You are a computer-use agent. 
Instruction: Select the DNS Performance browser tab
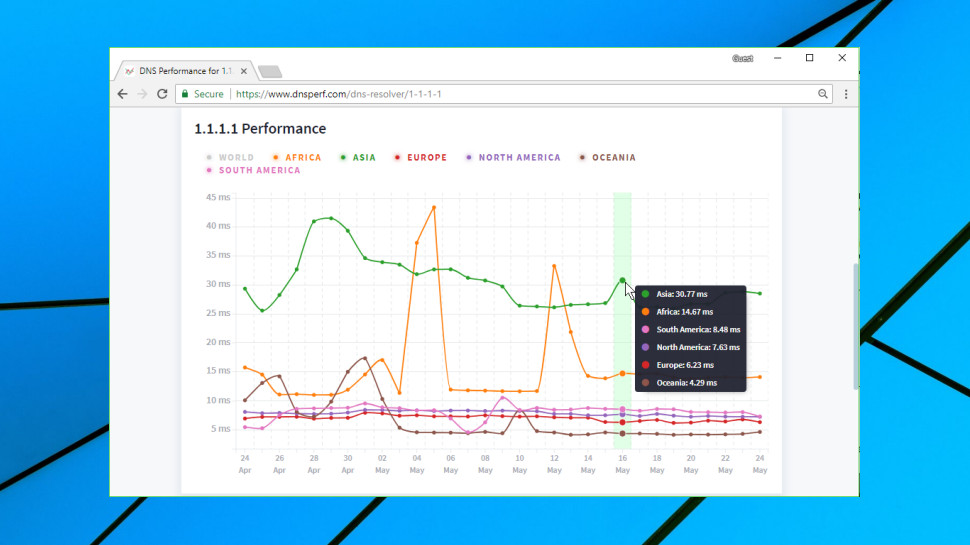[x=184, y=71]
